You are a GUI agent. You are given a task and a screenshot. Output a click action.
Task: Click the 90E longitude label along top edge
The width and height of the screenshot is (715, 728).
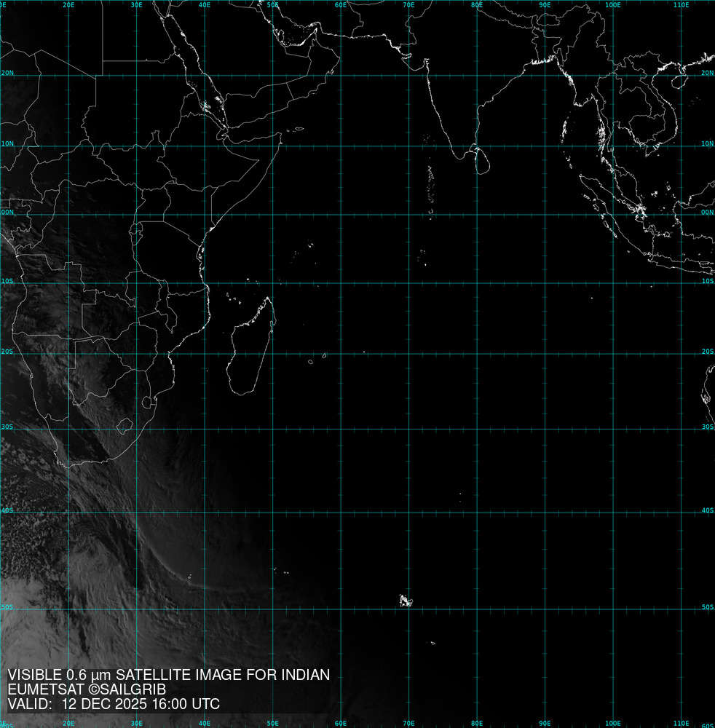(x=545, y=4)
